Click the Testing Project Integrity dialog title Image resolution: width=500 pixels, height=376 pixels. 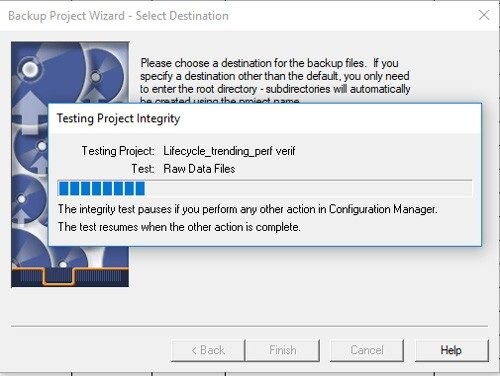coord(118,118)
